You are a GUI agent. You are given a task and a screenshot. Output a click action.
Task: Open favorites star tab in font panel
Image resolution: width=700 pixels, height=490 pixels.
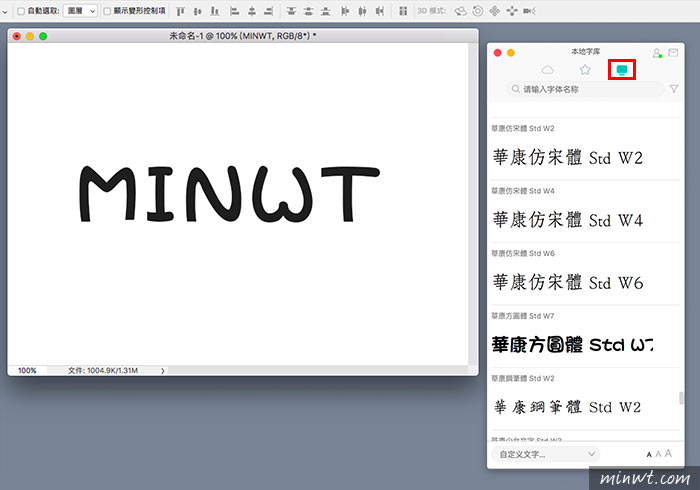pyautogui.click(x=585, y=70)
